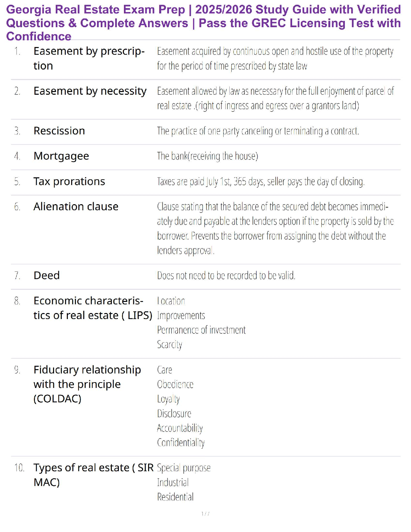Image resolution: width=411 pixels, height=532 pixels.
Task: Click 'Industrial' in the real estate types list
Action: pos(173,483)
